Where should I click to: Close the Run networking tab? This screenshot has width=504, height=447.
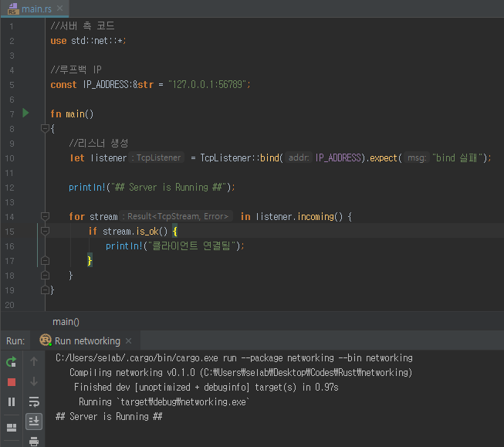pyautogui.click(x=129, y=340)
